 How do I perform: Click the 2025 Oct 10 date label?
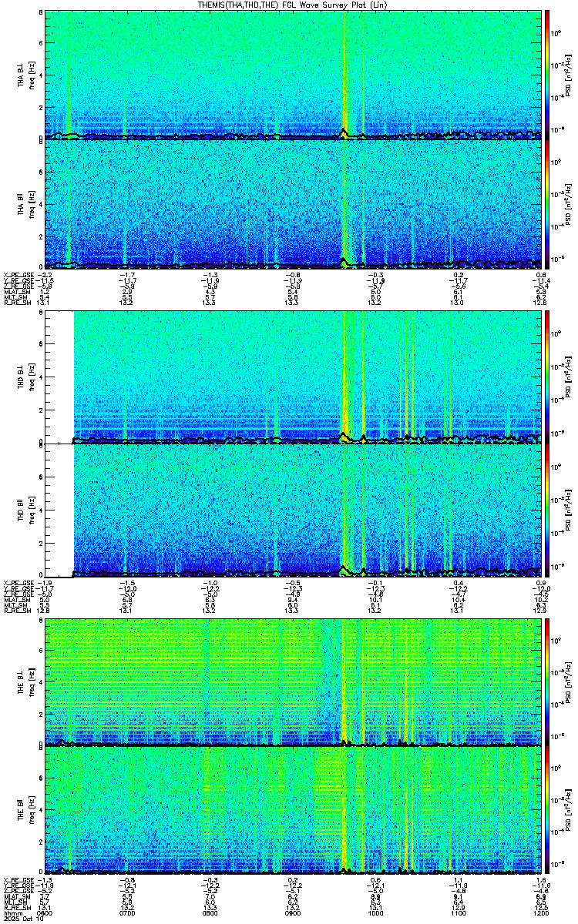coord(22,917)
